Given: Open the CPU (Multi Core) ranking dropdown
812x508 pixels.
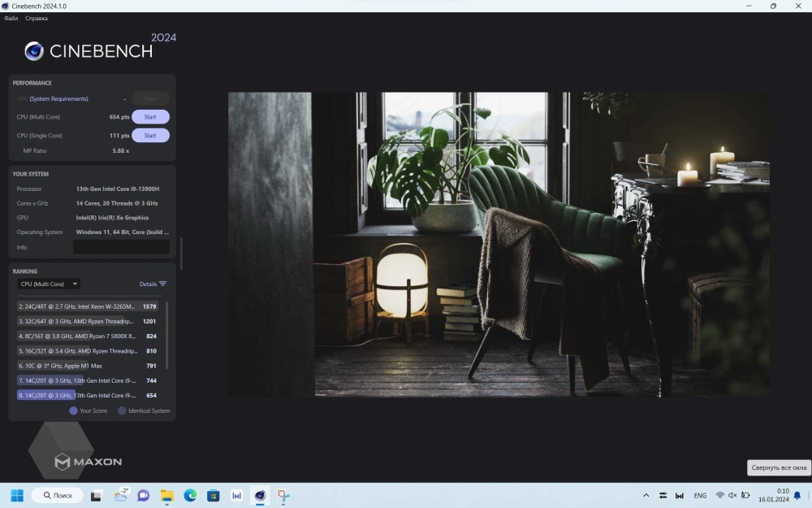Looking at the screenshot, I should [x=49, y=284].
